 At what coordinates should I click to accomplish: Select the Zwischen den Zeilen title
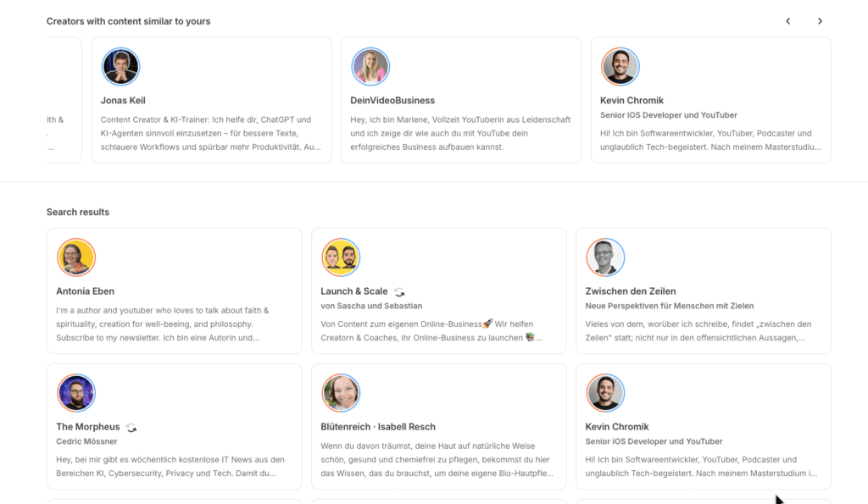pyautogui.click(x=630, y=291)
